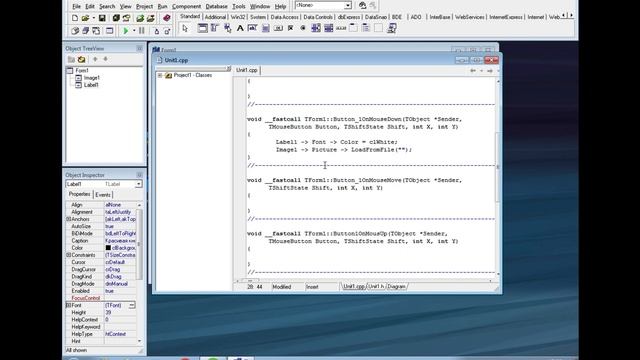Image resolution: width=640 pixels, height=360 pixels.
Task: Switch to the Diagram tab at editor bottom
Action: click(396, 287)
